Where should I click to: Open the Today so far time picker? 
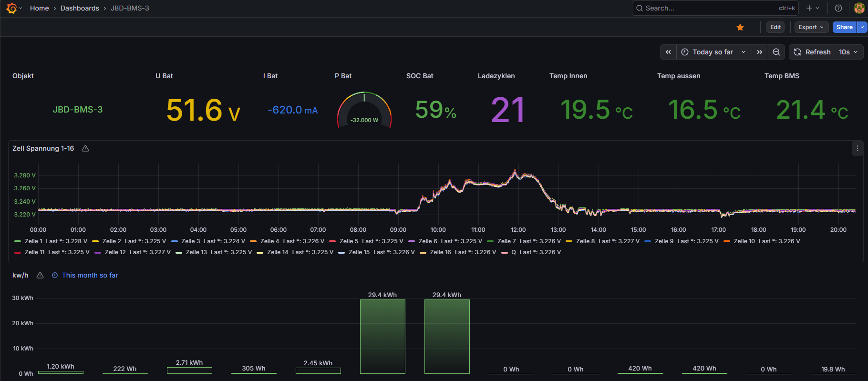pos(713,52)
